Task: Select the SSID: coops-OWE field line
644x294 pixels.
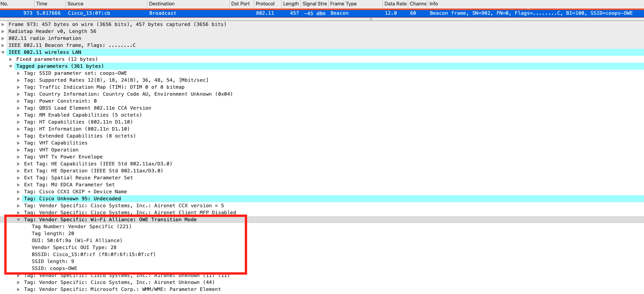Action: pos(54,268)
